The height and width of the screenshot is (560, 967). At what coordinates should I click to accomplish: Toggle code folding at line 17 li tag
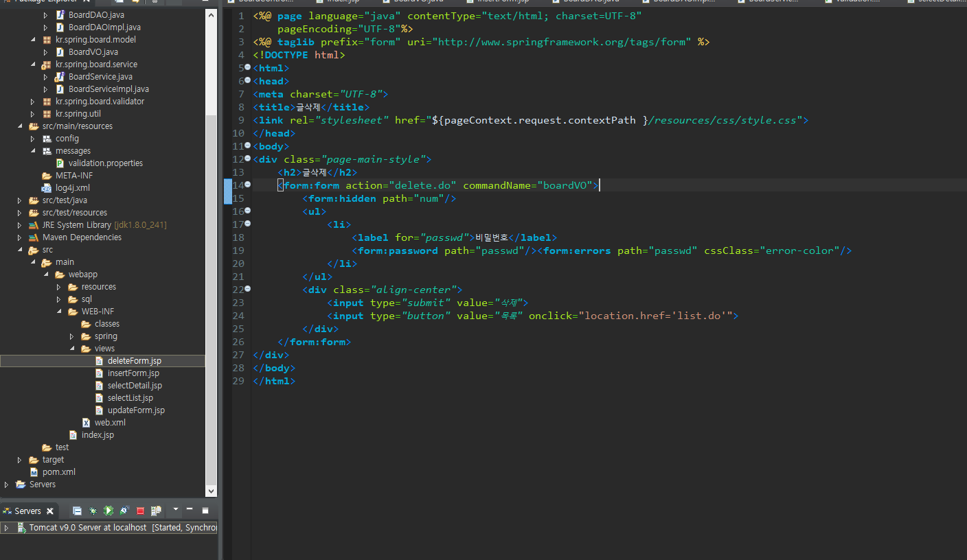click(x=248, y=224)
